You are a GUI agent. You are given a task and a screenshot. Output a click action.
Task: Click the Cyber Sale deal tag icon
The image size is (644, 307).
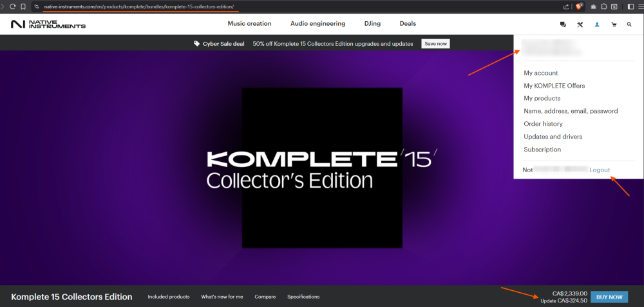point(196,44)
